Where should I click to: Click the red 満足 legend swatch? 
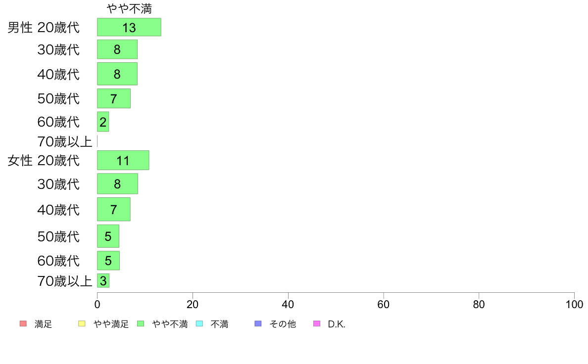pyautogui.click(x=23, y=323)
